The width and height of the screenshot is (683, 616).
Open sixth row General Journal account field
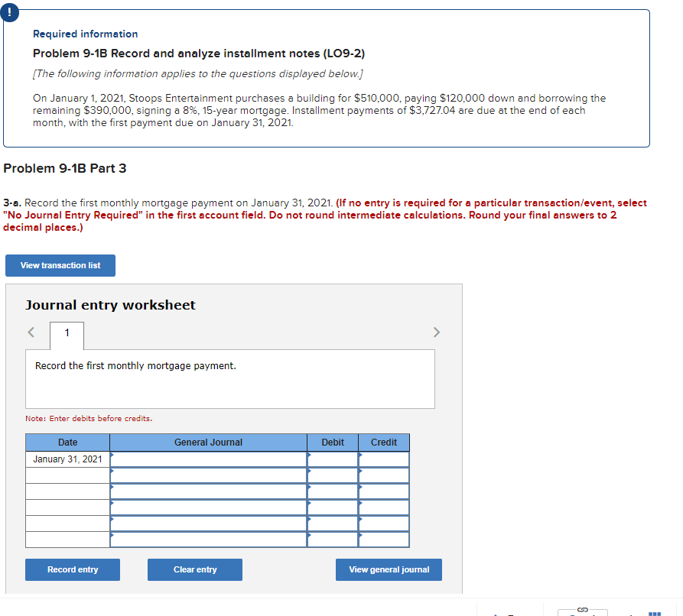208,540
